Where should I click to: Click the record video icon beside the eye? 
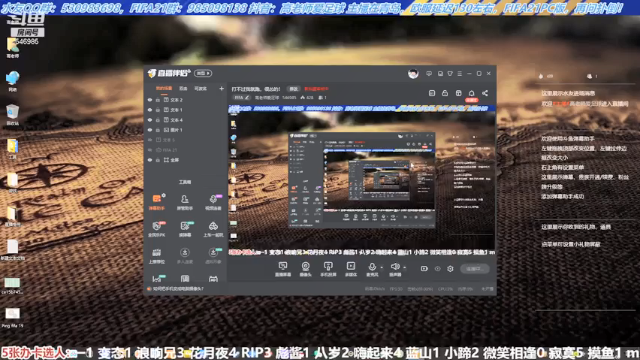coord(424,269)
